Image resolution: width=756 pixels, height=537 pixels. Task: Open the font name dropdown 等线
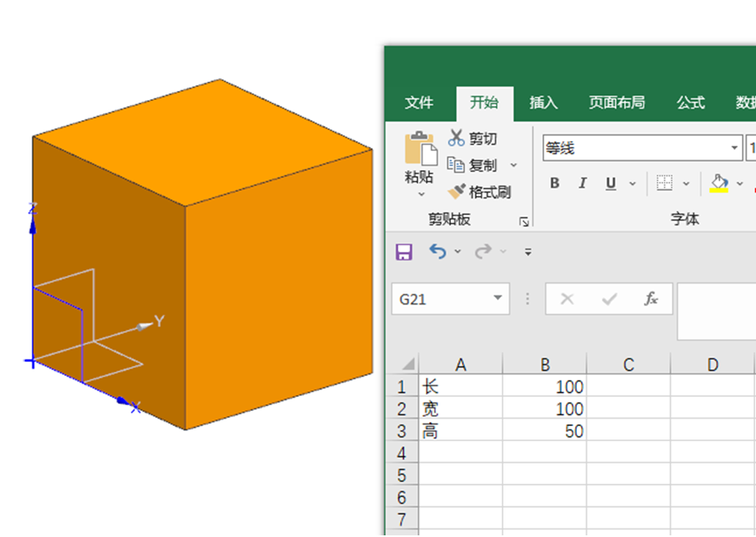[x=734, y=148]
